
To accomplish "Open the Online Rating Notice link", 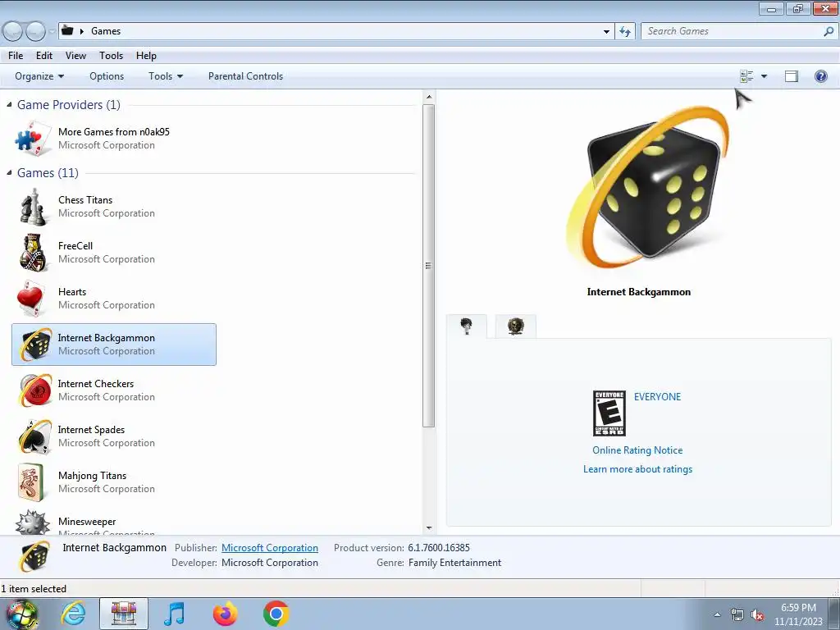I will point(637,450).
